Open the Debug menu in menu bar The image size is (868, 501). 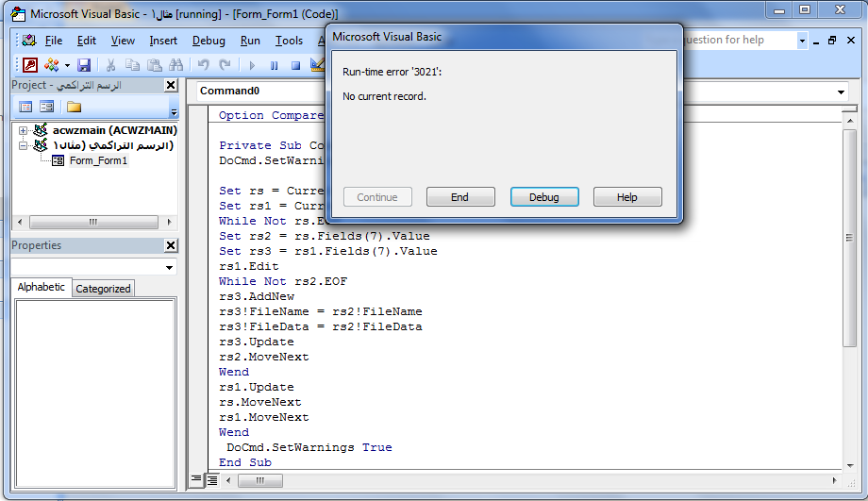click(209, 41)
